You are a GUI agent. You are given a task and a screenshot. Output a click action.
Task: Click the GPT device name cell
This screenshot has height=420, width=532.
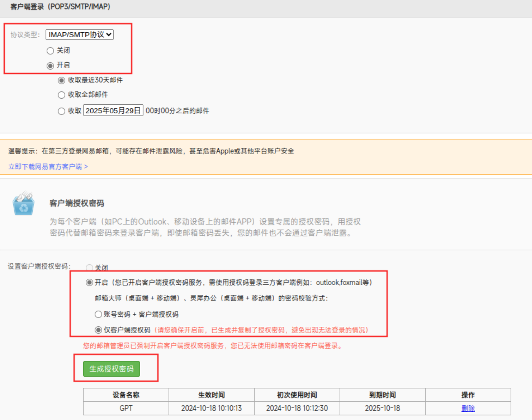(x=126, y=408)
